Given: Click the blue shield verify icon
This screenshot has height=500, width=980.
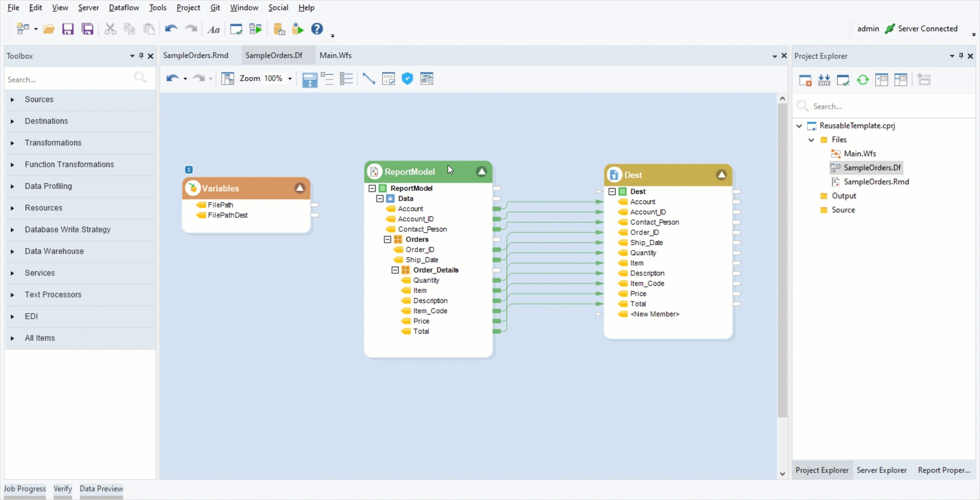Looking at the screenshot, I should coord(407,79).
